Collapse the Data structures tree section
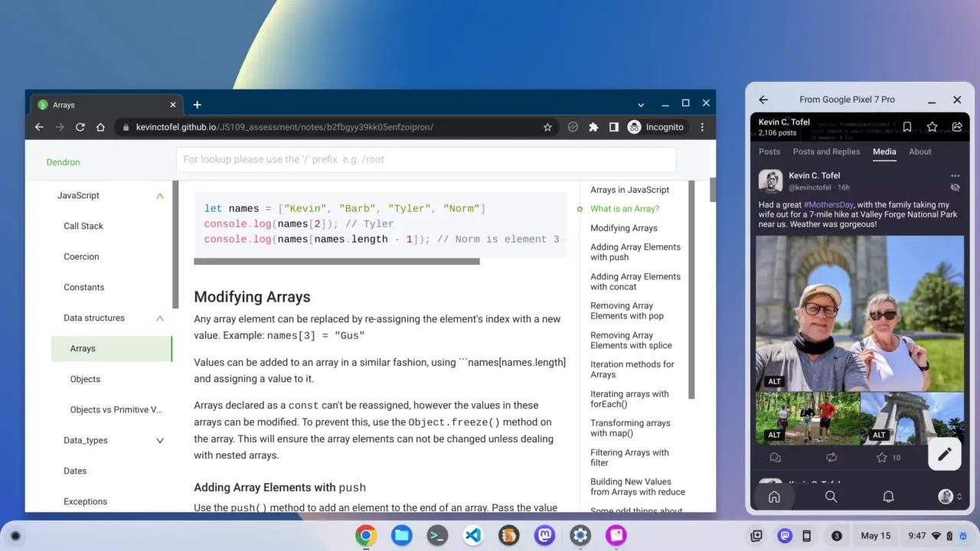Viewport: 980px width, 551px height. click(160, 318)
